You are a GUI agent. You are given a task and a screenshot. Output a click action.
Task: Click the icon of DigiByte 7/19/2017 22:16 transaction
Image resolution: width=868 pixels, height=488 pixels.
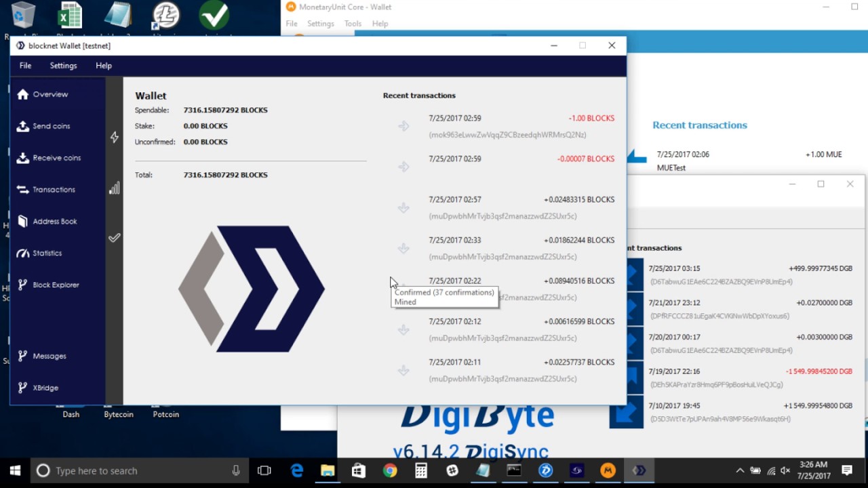point(635,378)
